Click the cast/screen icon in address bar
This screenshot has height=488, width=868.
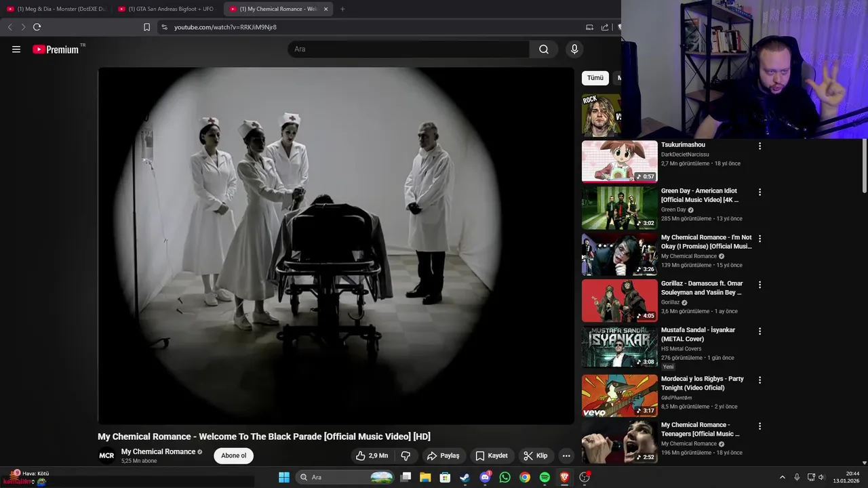(589, 27)
